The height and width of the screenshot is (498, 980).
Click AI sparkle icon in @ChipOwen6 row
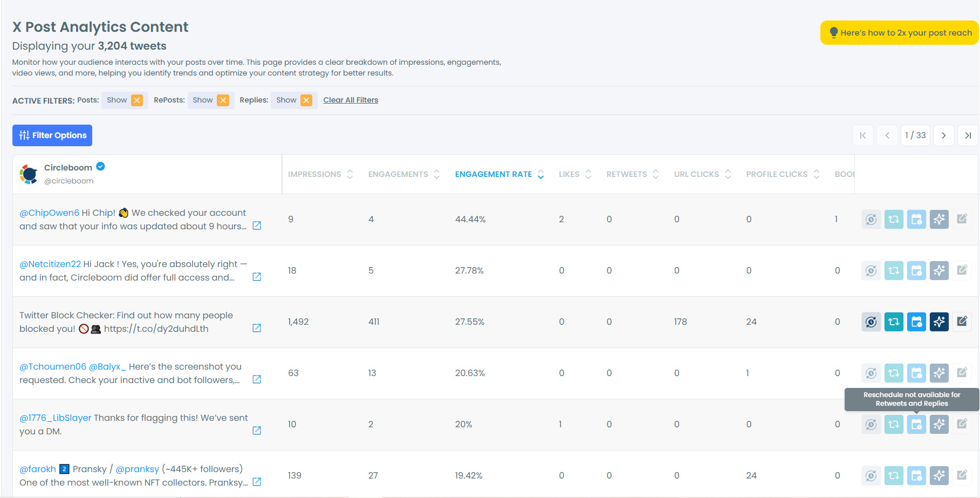(x=939, y=219)
